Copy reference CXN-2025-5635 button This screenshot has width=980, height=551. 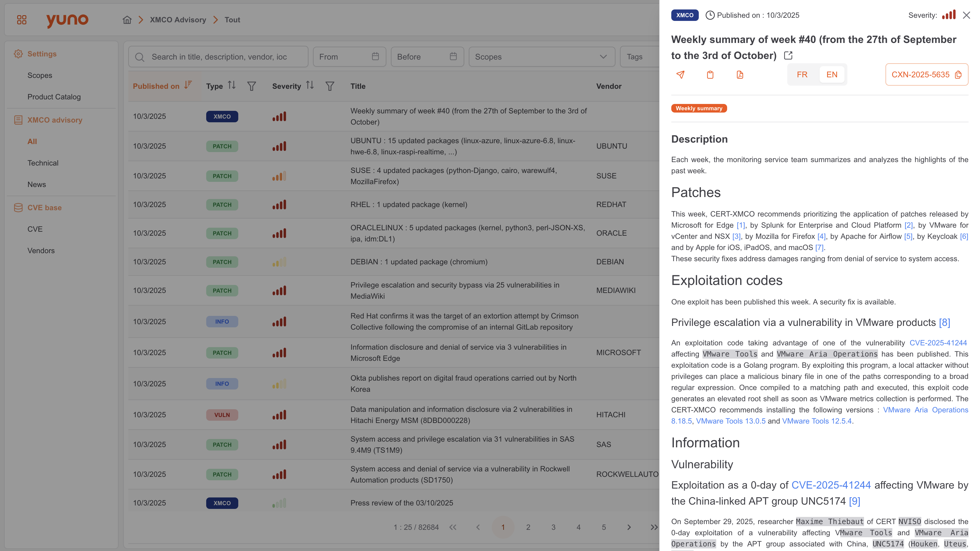point(926,74)
